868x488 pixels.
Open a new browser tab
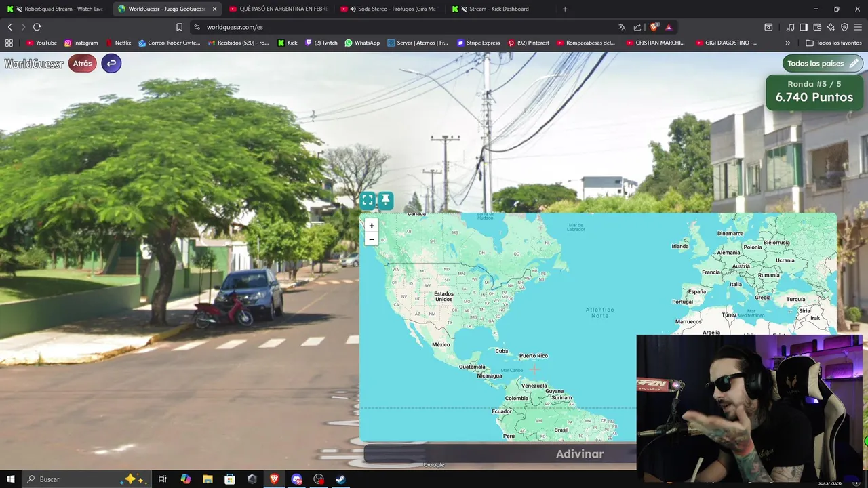[x=565, y=9]
